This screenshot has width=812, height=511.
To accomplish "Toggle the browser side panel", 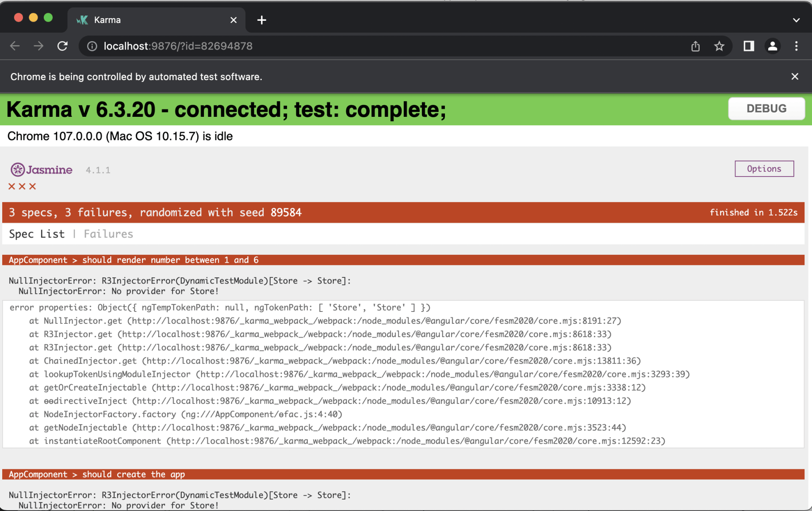I will point(748,46).
